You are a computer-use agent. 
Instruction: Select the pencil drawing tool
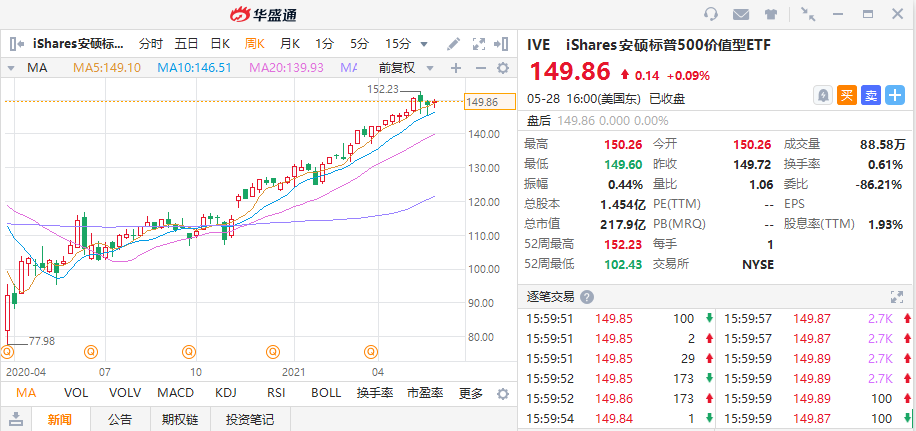[453, 44]
